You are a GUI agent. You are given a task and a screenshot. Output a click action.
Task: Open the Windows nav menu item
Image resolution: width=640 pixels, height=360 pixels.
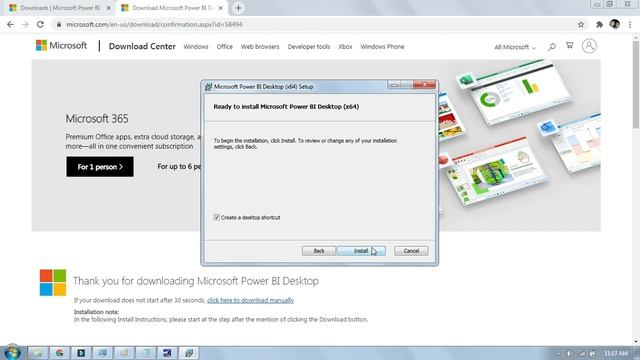[196, 47]
